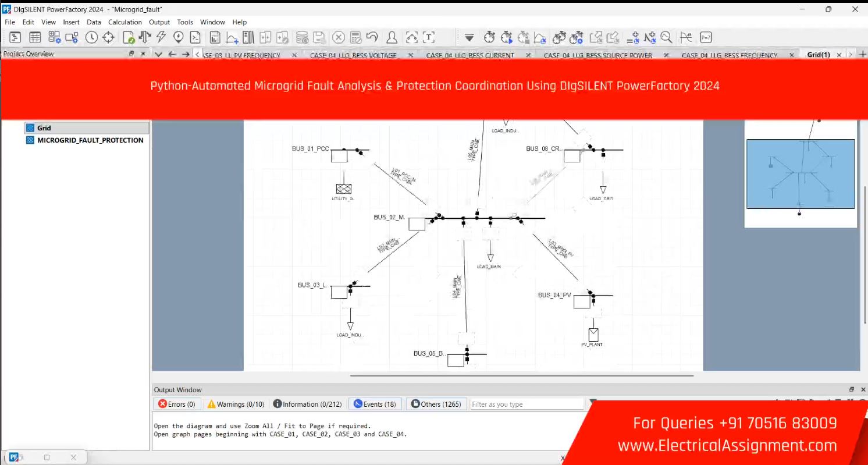Go to next page forward arrow
This screenshot has width=868, height=465.
coord(186,54)
